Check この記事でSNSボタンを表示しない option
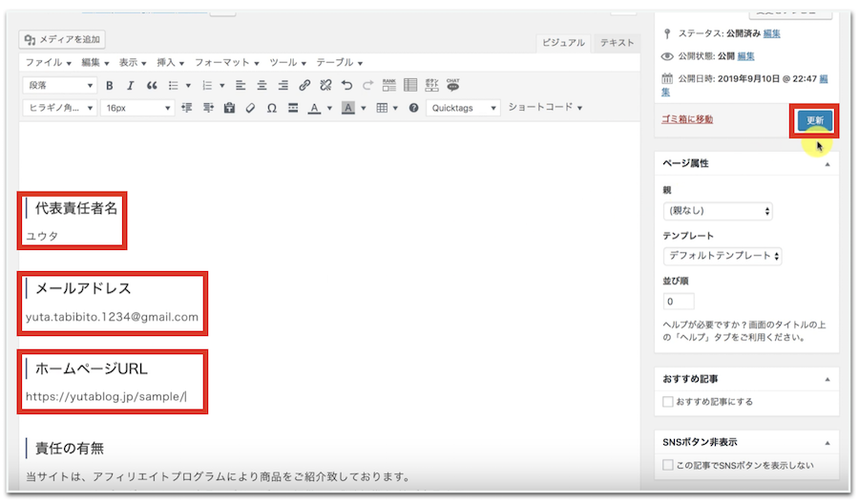Screen dimensions: 859x504 668,465
